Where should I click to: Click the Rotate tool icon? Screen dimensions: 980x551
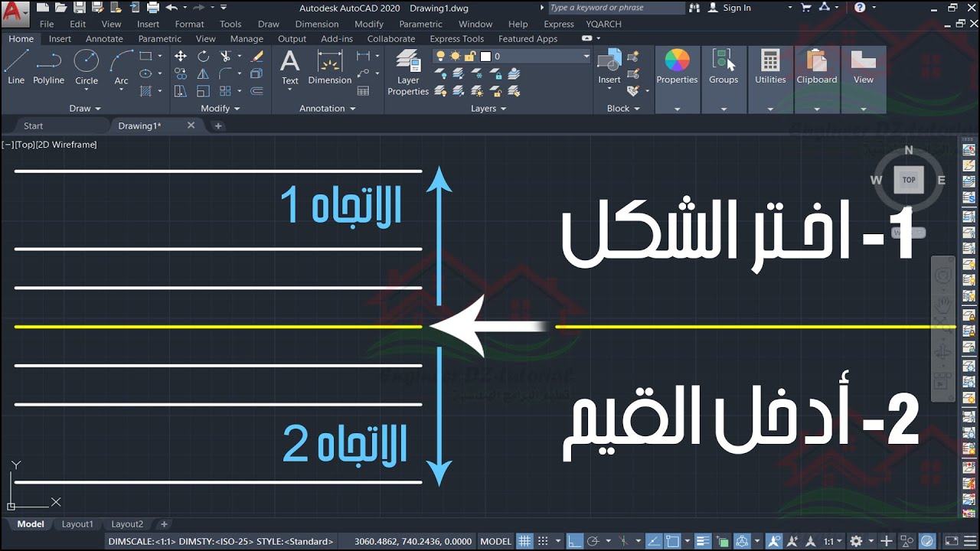pos(203,56)
